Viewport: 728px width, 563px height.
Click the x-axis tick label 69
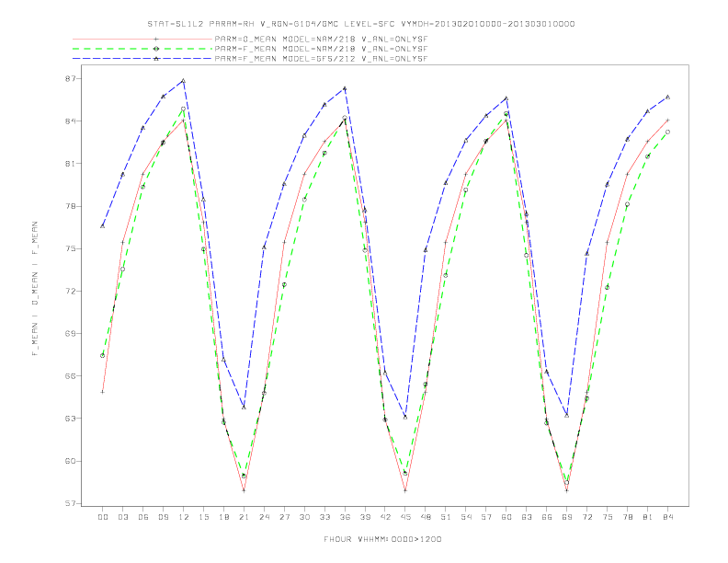click(x=567, y=517)
